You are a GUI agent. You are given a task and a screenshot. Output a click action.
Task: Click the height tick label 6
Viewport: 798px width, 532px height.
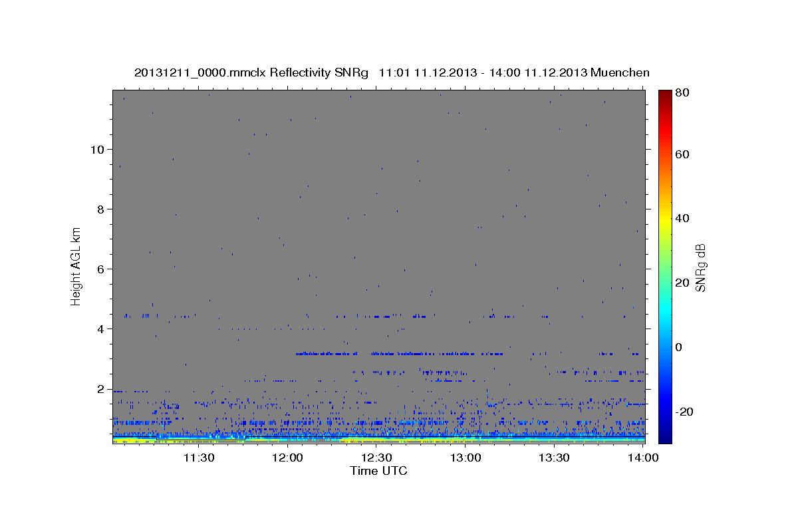(101, 269)
